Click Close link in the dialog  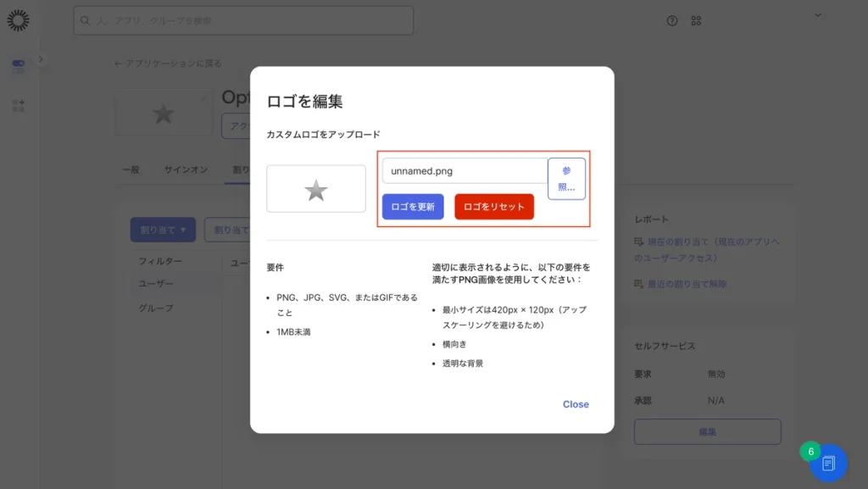coord(576,404)
